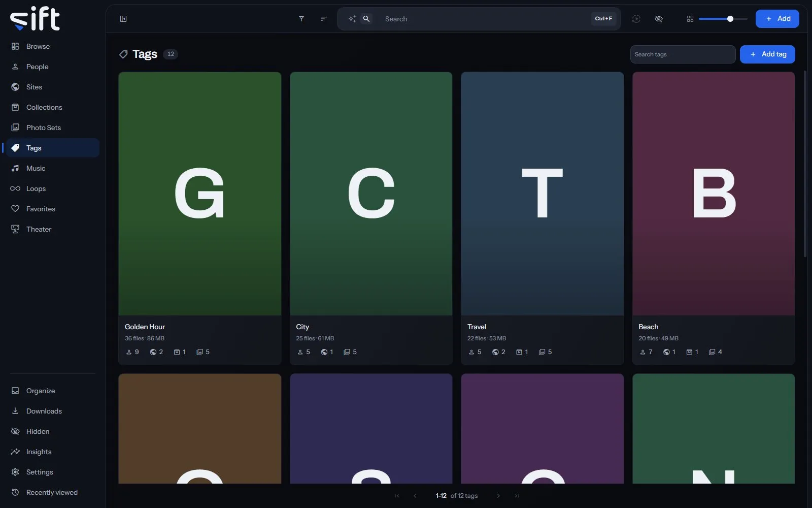Image resolution: width=812 pixels, height=508 pixels.
Task: Click the Organize inbox icon
Action: coord(15,391)
